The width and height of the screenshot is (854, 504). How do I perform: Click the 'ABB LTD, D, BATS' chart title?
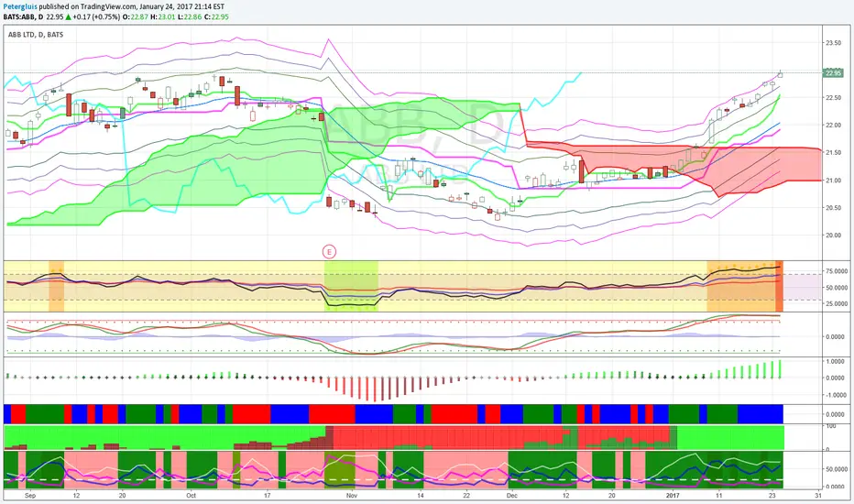pyautogui.click(x=36, y=34)
